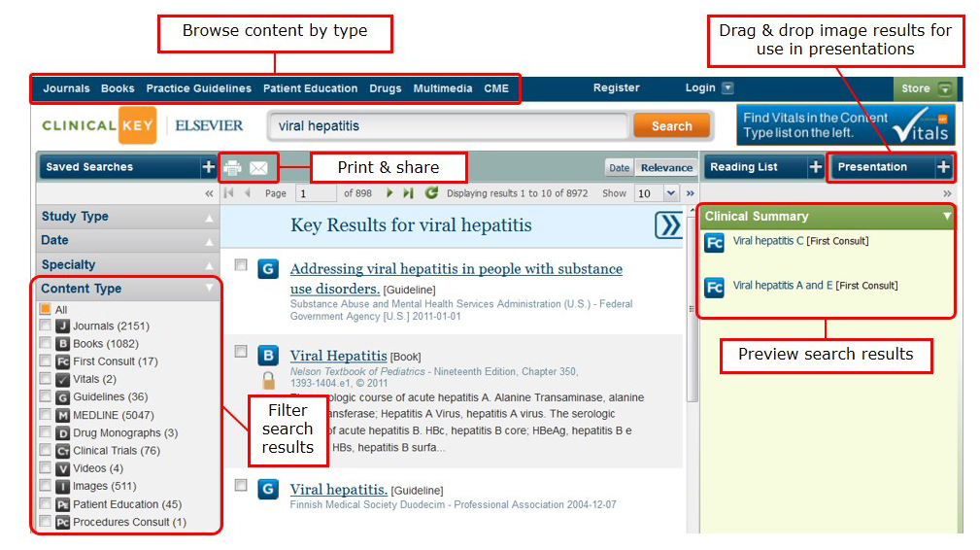Add a Presentation using the plus icon
Image resolution: width=980 pixels, height=550 pixels.
click(x=943, y=167)
